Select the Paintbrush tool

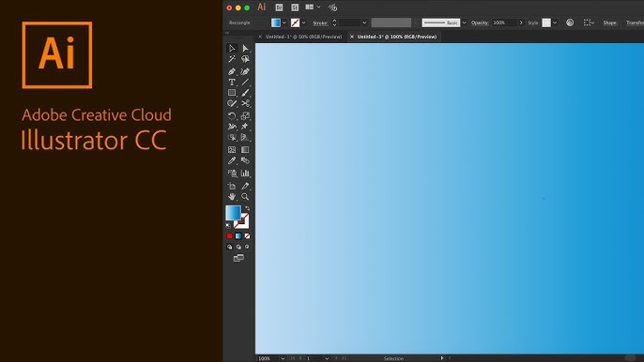point(245,93)
